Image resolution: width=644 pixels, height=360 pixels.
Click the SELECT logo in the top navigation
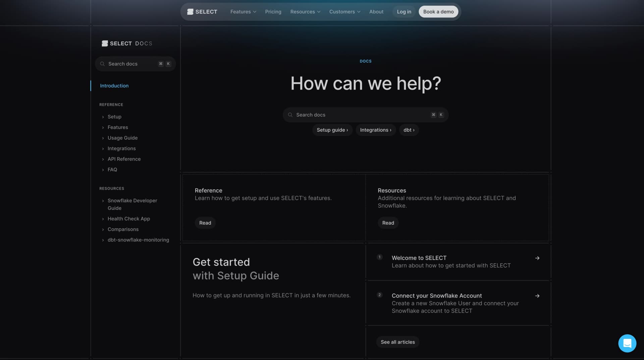(x=202, y=11)
